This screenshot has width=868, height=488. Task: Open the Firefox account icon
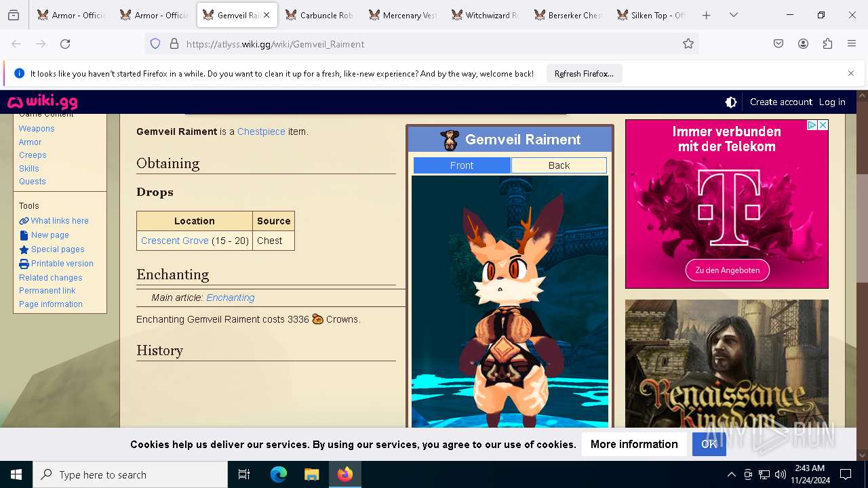tap(803, 44)
